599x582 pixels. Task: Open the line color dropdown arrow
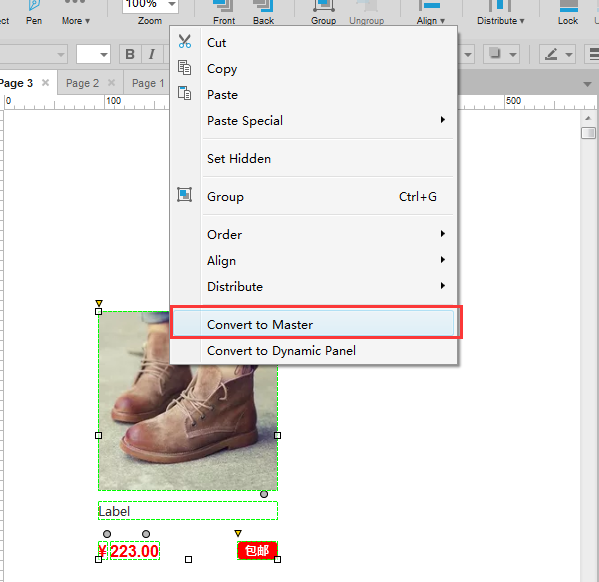click(569, 55)
